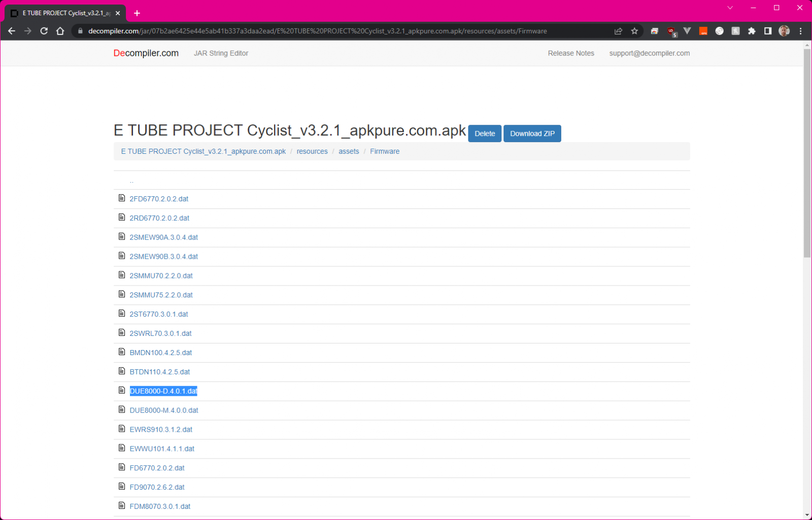This screenshot has height=520, width=812.
Task: Open tab search chevron in title bar
Action: (730, 8)
